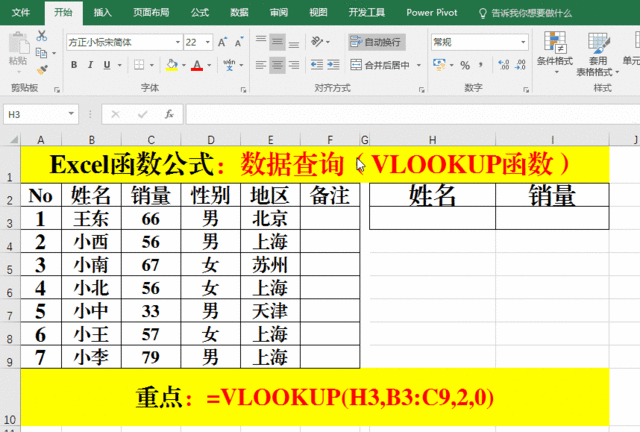The height and width of the screenshot is (432, 640).
Task: Toggle middle vertical alignment
Action: [x=278, y=42]
